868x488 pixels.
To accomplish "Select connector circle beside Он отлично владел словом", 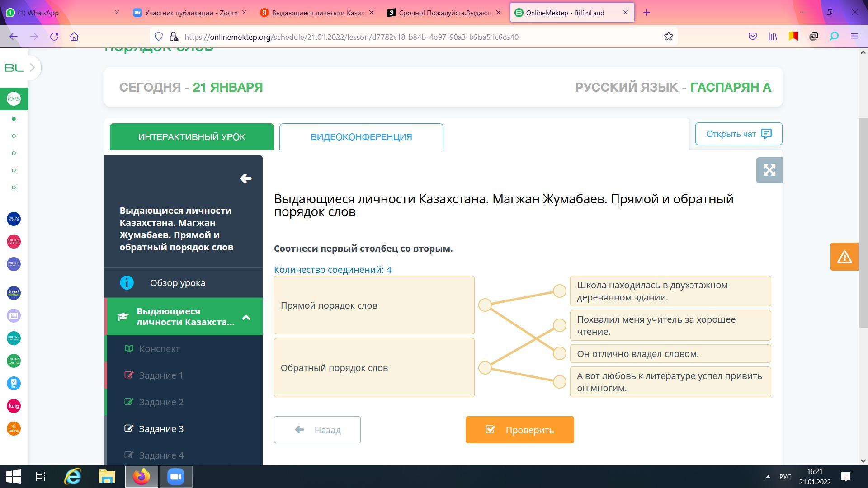I will click(x=559, y=353).
